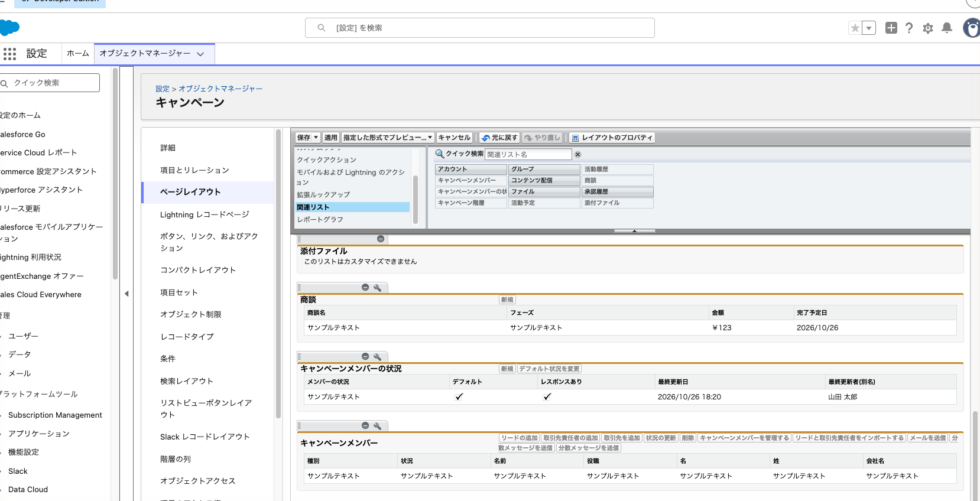Open the setup gear icon
The image size is (980, 501).
[928, 28]
